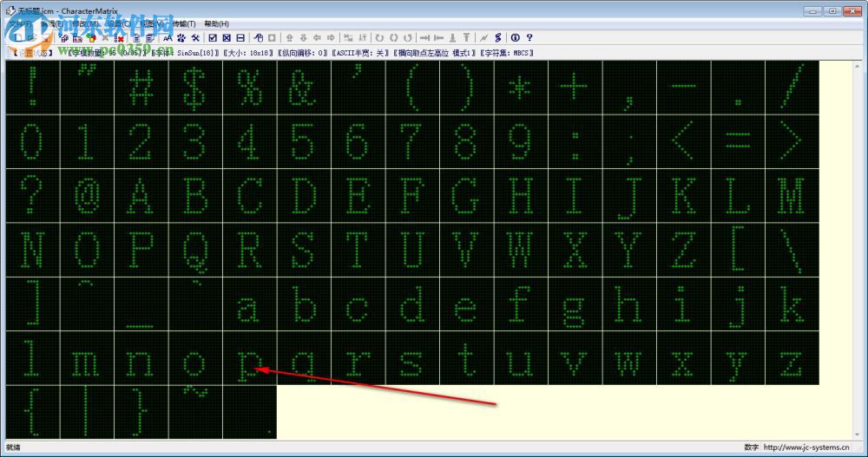Select the '{' character cell

click(33, 413)
